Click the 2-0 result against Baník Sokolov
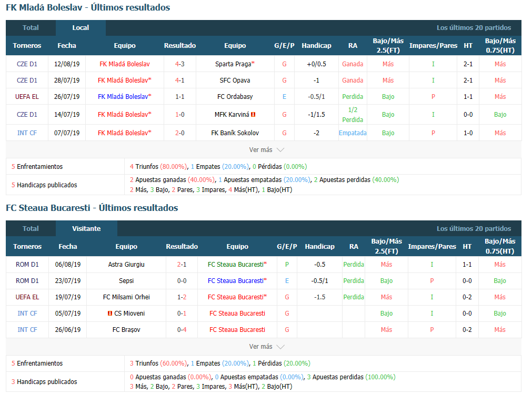This screenshot has width=532, height=394. click(x=180, y=133)
